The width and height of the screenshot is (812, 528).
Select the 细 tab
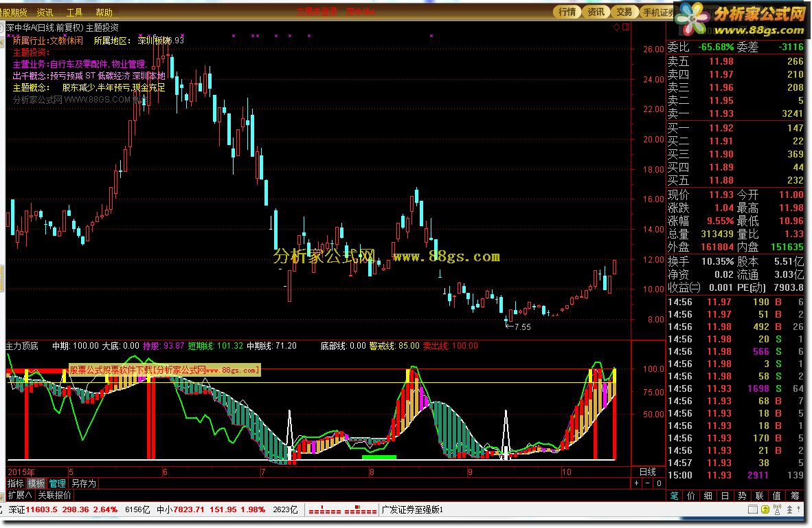[x=708, y=496]
